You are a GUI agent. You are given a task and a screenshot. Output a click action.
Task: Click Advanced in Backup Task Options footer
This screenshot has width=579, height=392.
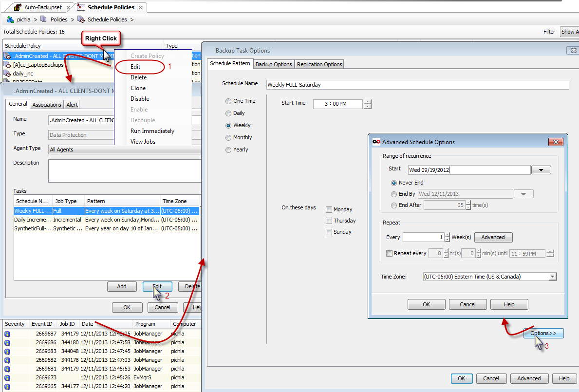(529, 378)
